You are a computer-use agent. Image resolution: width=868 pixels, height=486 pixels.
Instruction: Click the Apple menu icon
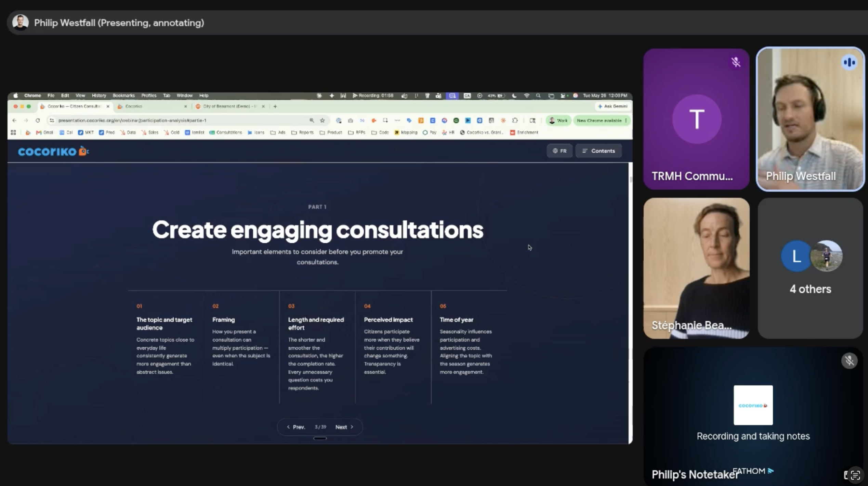(15, 95)
